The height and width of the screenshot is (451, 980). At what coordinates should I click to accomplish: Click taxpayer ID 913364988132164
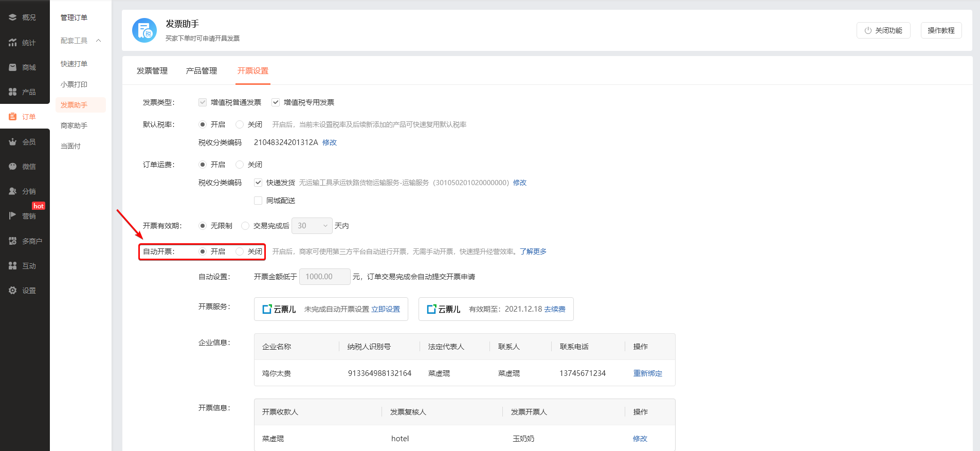(x=380, y=373)
